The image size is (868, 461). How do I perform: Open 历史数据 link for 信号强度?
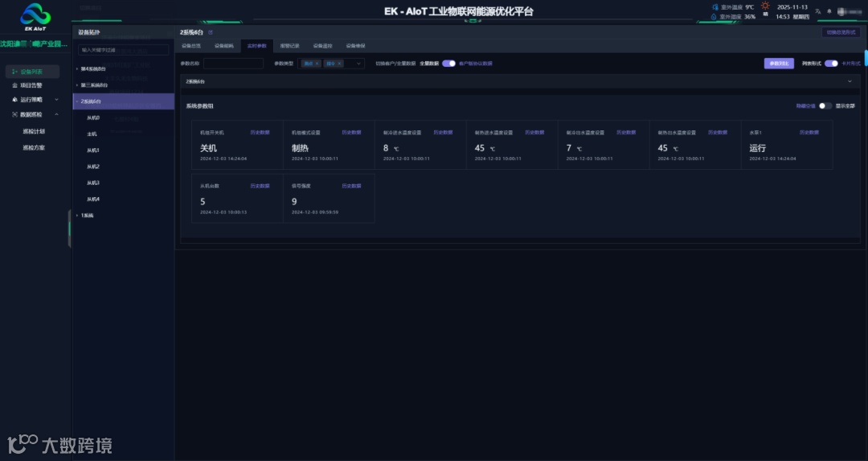tap(351, 186)
